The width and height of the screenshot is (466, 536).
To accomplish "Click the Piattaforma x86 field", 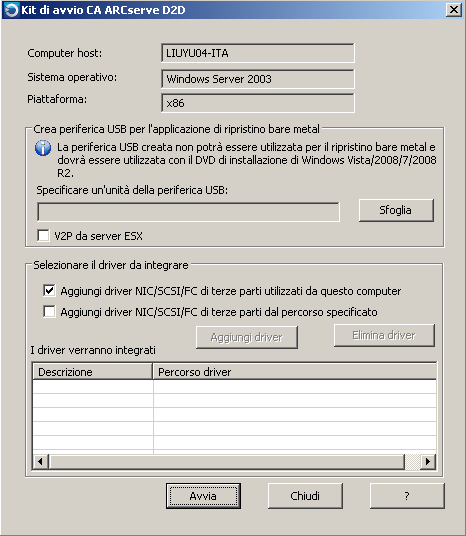I will pyautogui.click(x=258, y=103).
